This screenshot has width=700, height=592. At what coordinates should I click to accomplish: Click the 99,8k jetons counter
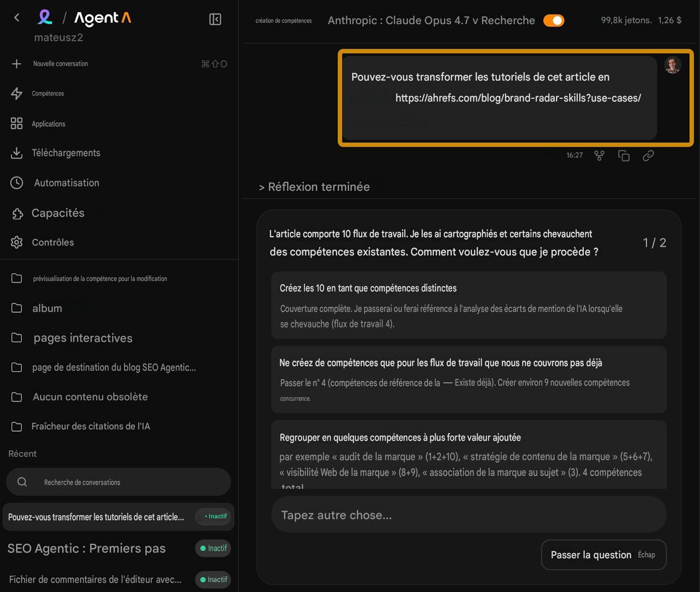[626, 20]
